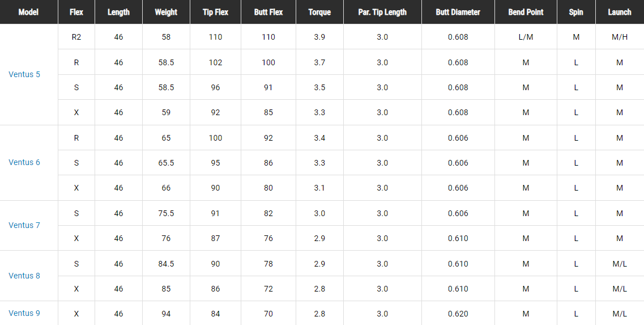
Task: Select the R2 flex cell
Action: click(x=76, y=37)
